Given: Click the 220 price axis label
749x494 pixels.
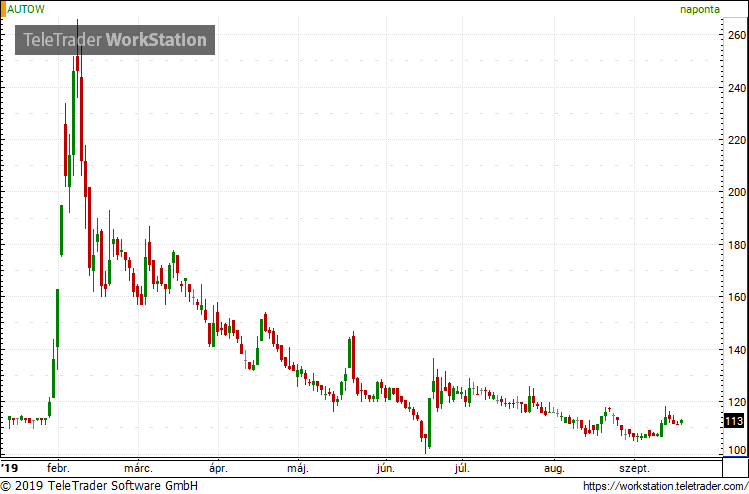Looking at the screenshot, I should point(735,140).
